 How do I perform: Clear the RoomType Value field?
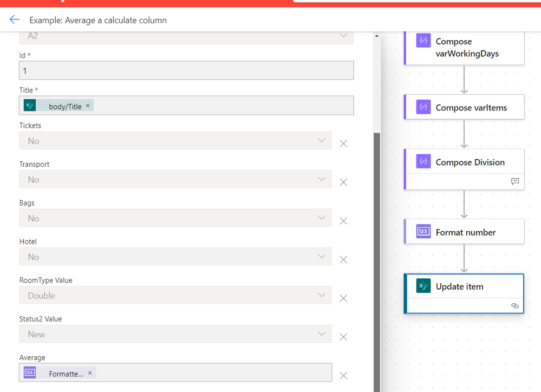pos(343,298)
